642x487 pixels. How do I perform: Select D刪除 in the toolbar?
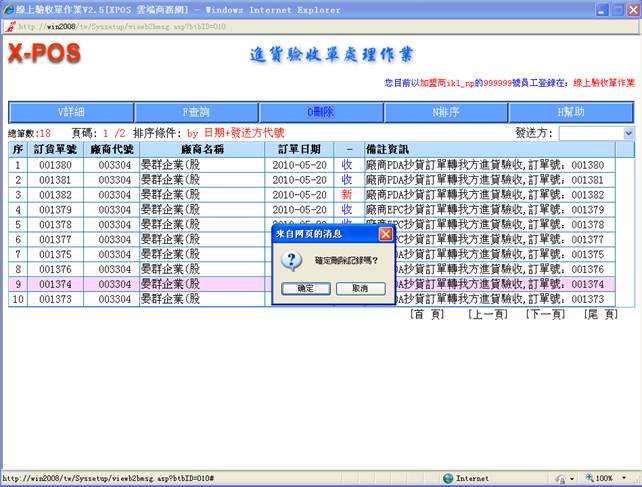321,112
